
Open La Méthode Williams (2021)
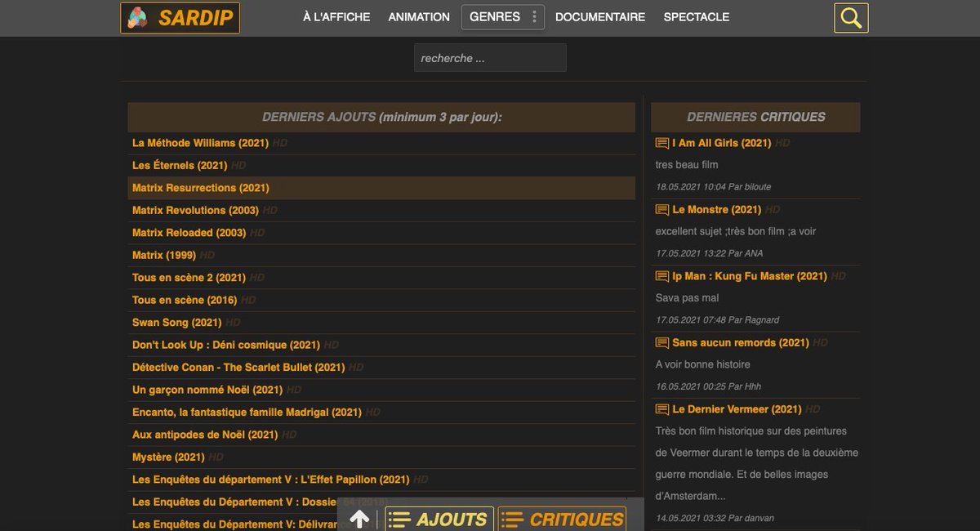point(200,143)
